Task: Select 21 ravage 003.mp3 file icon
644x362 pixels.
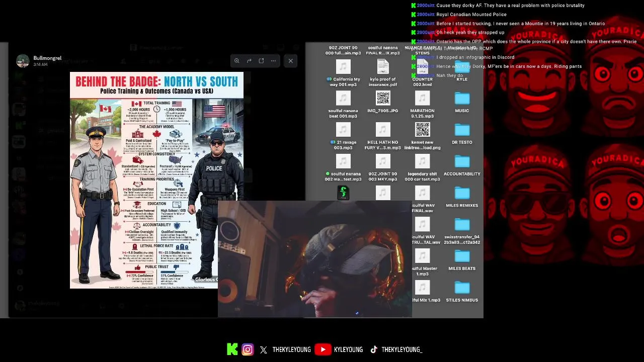Action: [343, 130]
